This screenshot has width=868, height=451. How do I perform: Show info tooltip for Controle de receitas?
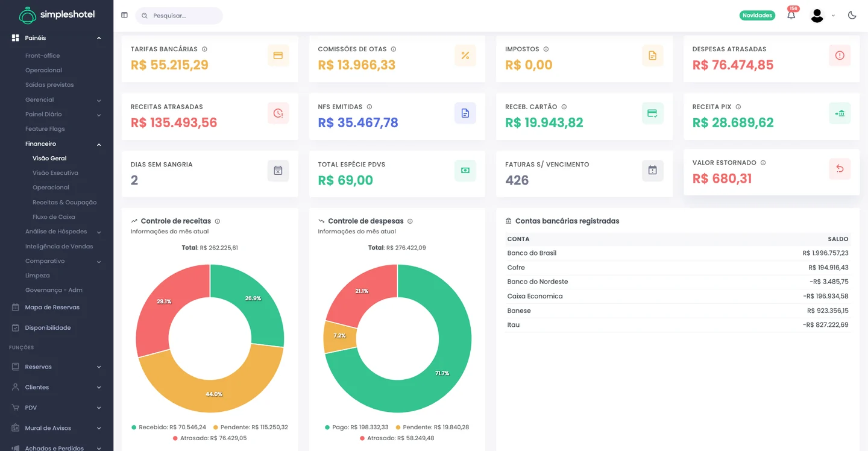tap(218, 221)
